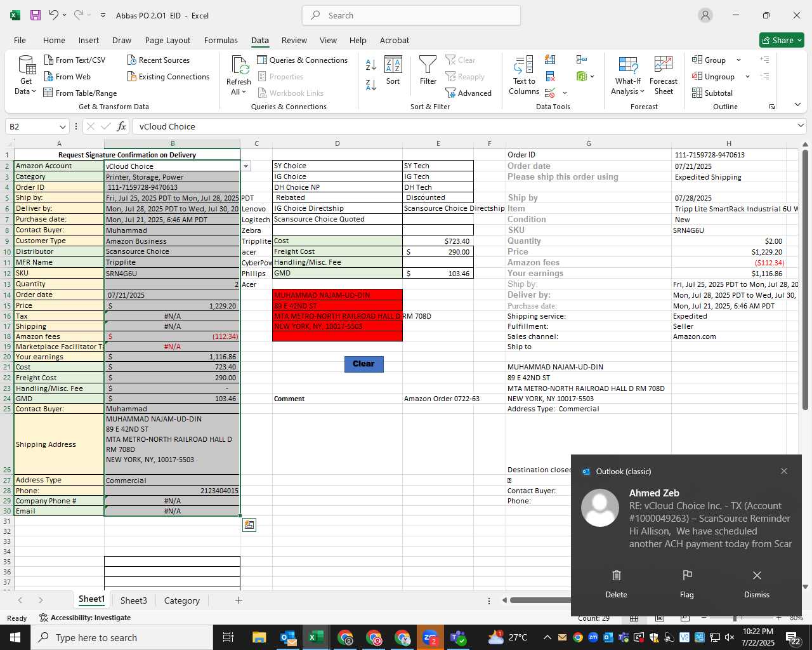Expand the Refresh All menu
812x650 pixels.
pyautogui.click(x=239, y=92)
